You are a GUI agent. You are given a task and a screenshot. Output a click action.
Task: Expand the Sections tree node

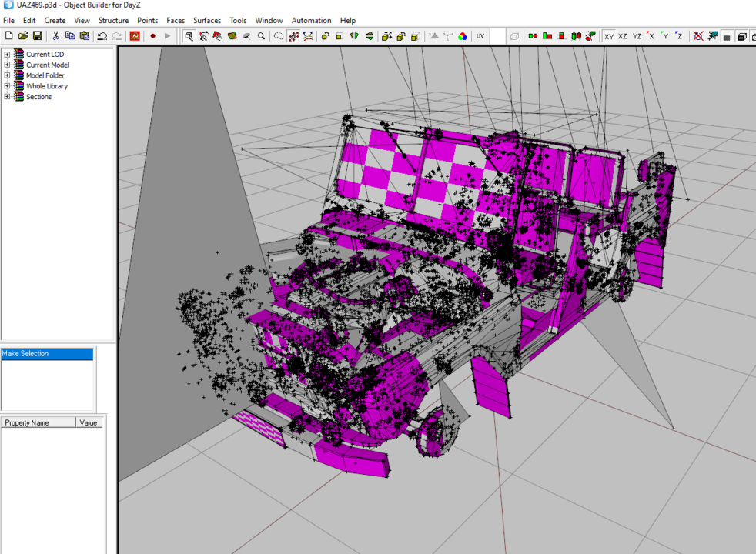[x=7, y=97]
